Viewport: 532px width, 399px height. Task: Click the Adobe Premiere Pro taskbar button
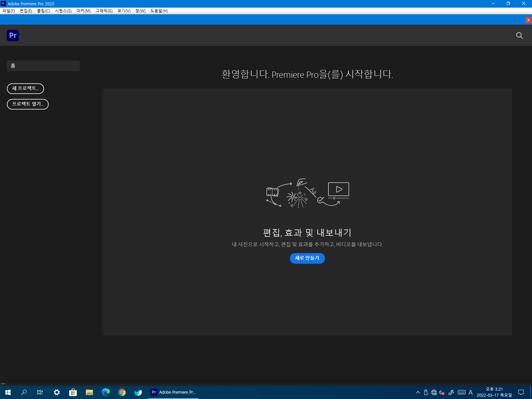(173, 392)
